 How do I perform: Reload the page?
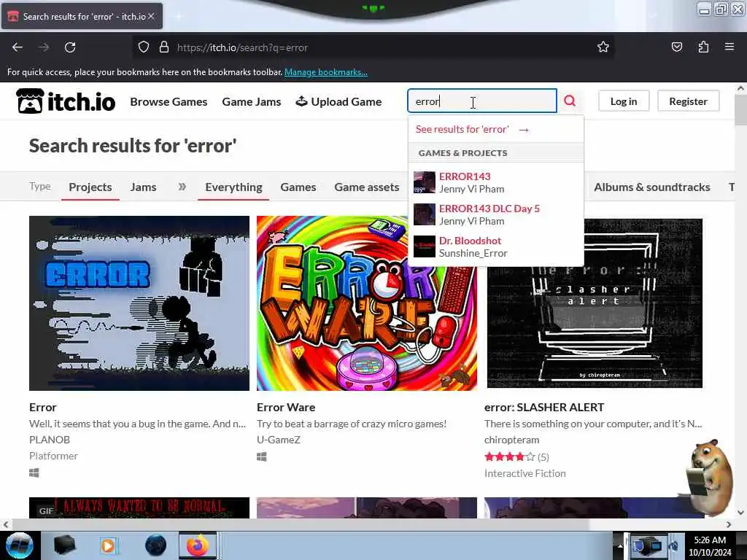[x=70, y=47]
